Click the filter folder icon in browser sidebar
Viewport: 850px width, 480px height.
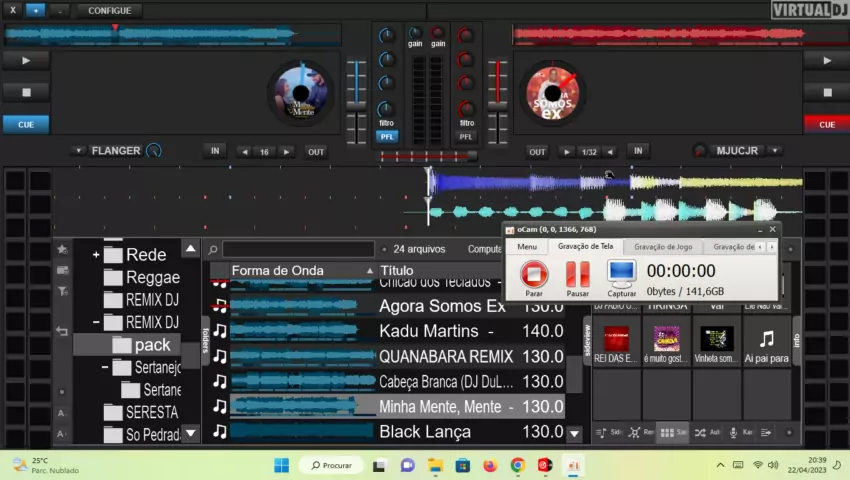(x=62, y=291)
